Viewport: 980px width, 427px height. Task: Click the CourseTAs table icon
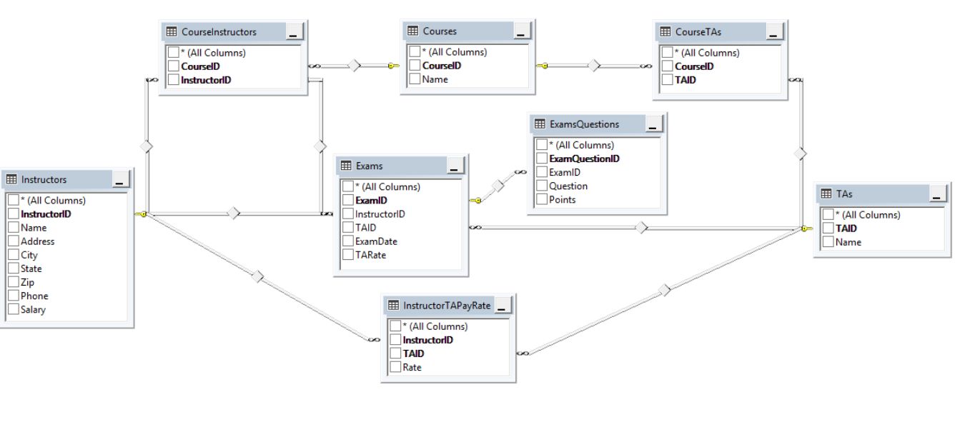coord(665,31)
